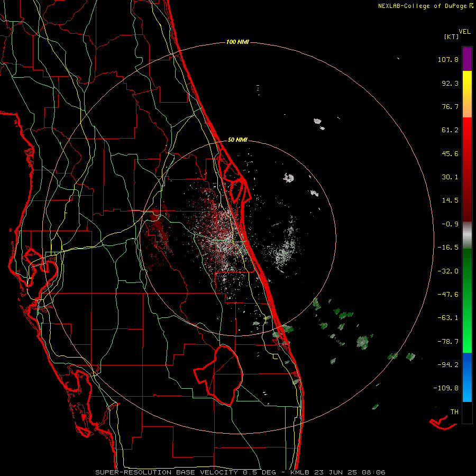Click the -63.1 legend value
Image resolution: width=476 pixels, height=476 pixels.
tap(448, 318)
